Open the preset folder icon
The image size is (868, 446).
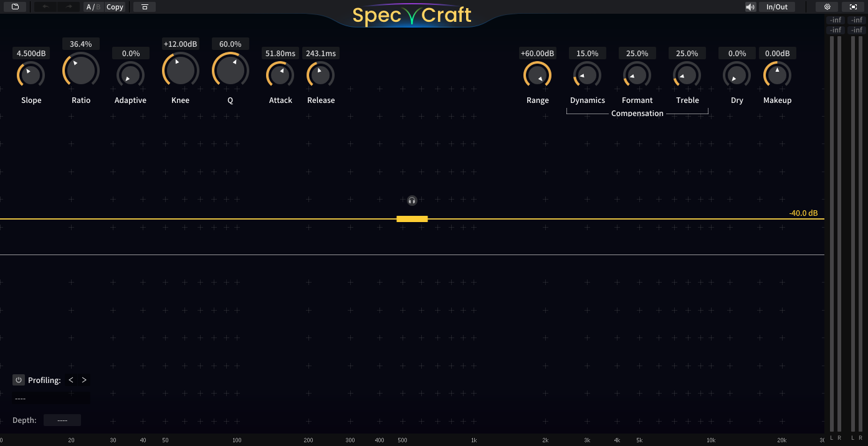tap(15, 7)
